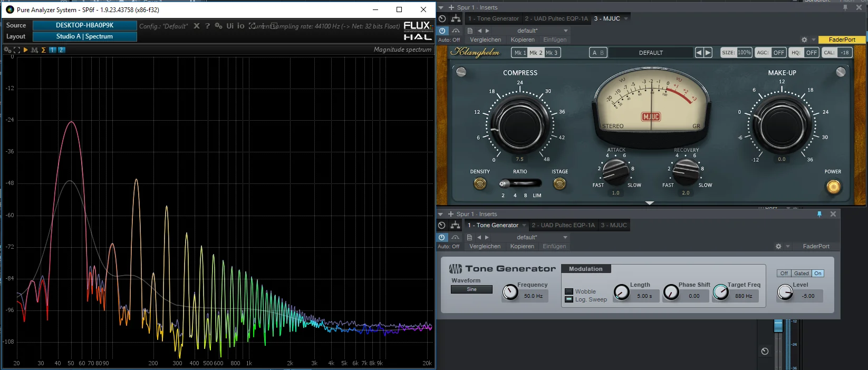868x370 pixels.
Task: Select the Mk 1 model in MJUC
Action: click(519, 53)
